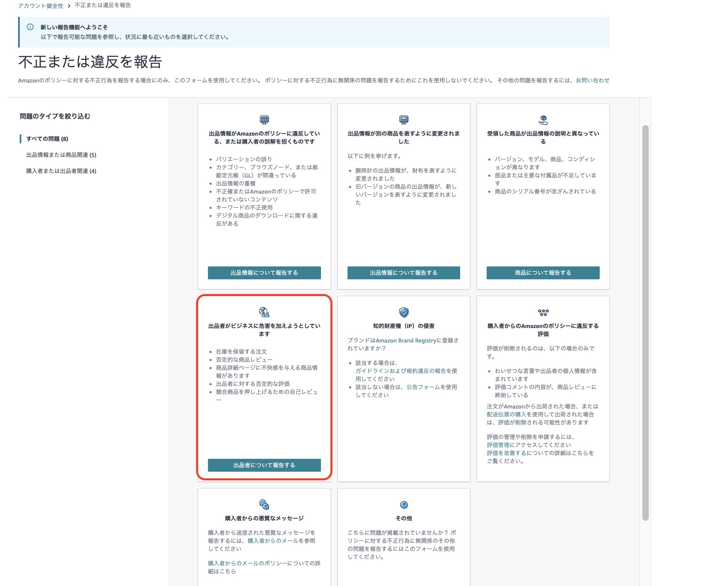Screen dimensions: 728x586
Task: Click the vertical scrollbar on the right
Action: click(x=645, y=322)
